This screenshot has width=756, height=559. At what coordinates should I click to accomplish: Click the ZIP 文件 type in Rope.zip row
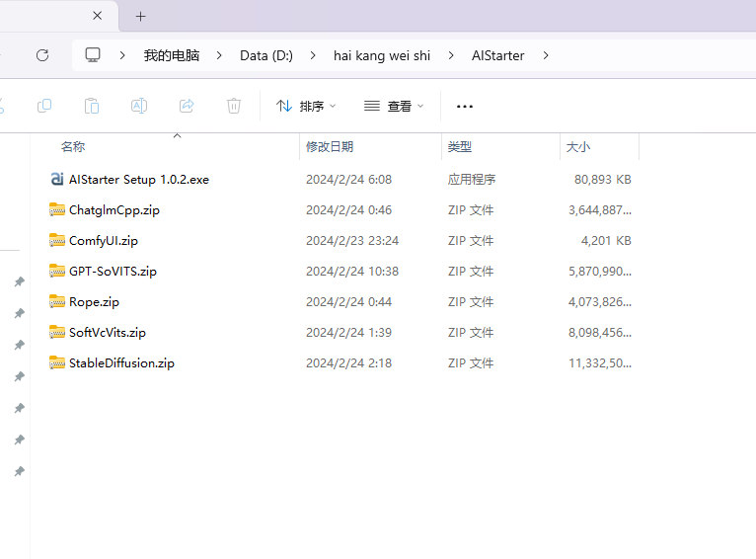(x=471, y=302)
